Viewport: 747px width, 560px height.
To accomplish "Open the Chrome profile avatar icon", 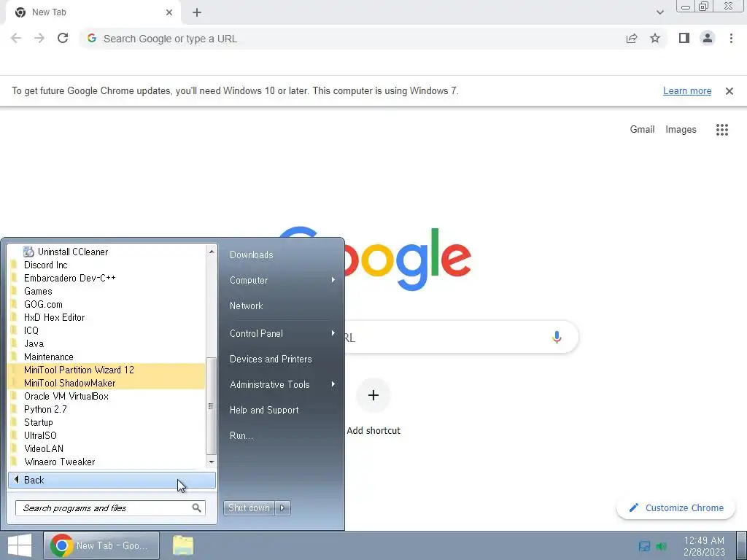I will coord(708,38).
